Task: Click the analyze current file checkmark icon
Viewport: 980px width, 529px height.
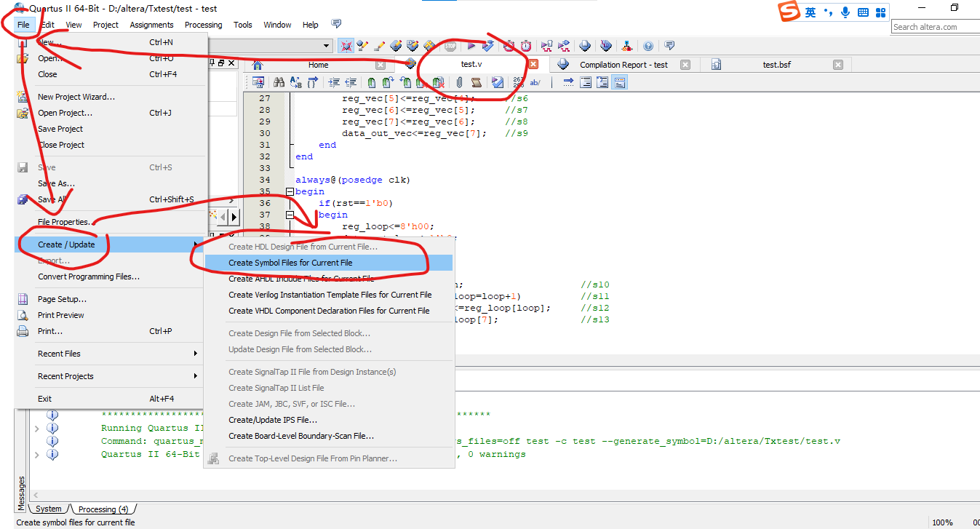Action: pyautogui.click(x=497, y=82)
